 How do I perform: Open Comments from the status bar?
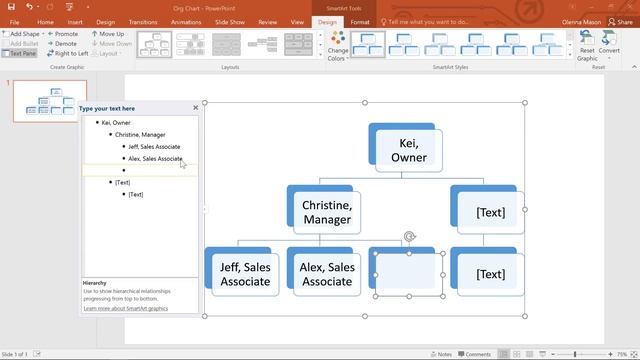pyautogui.click(x=474, y=354)
